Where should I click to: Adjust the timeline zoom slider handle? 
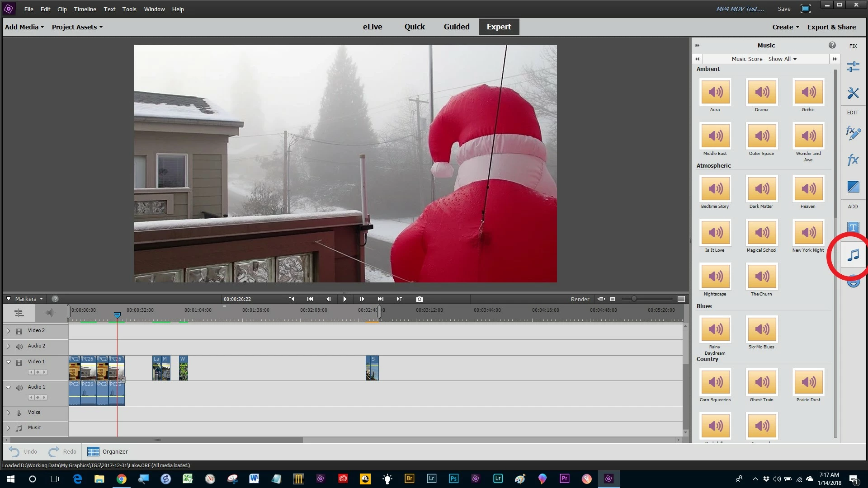pyautogui.click(x=634, y=299)
